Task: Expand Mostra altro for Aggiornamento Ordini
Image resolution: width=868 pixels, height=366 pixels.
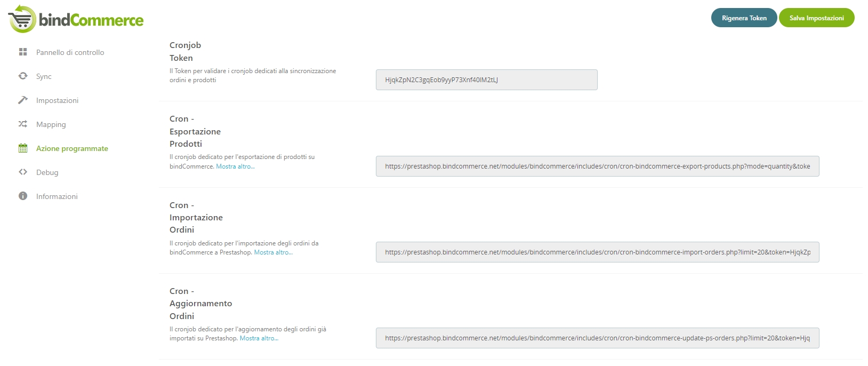Action: click(x=259, y=338)
